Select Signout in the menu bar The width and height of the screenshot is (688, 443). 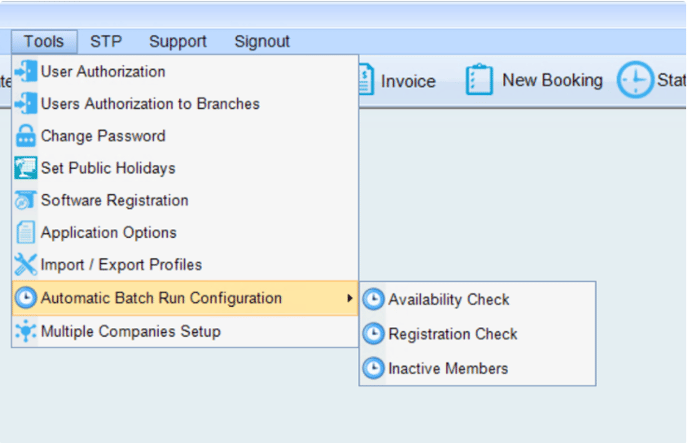[x=262, y=42]
